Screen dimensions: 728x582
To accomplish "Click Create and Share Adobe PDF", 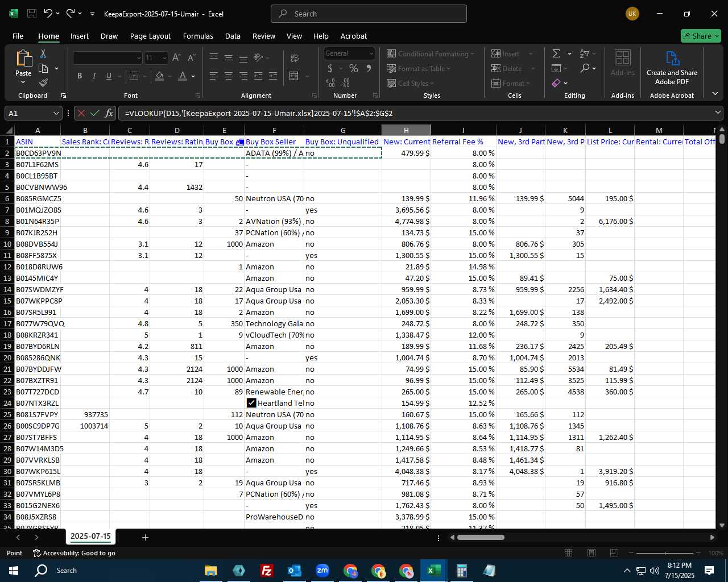I will coord(672,68).
